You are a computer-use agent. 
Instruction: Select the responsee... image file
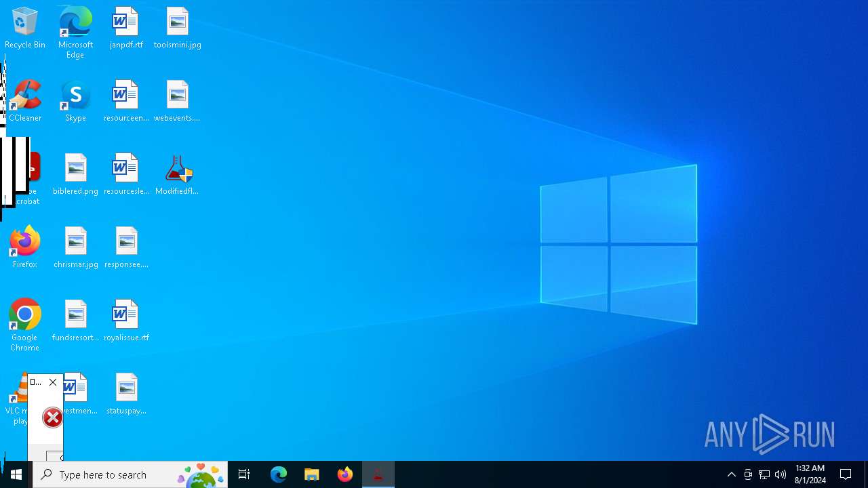click(x=126, y=247)
